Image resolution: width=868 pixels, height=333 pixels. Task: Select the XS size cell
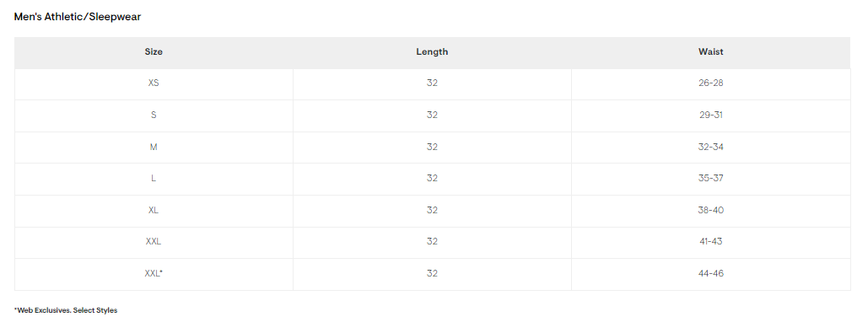(154, 83)
